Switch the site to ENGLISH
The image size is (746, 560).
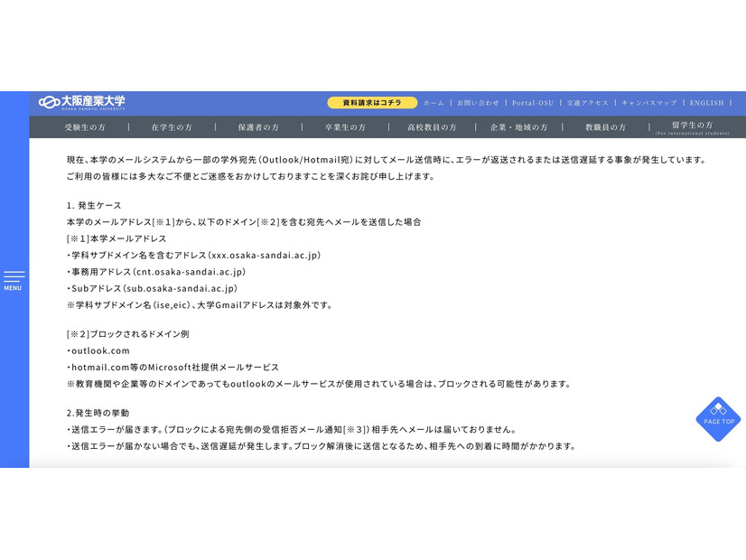coord(705,103)
